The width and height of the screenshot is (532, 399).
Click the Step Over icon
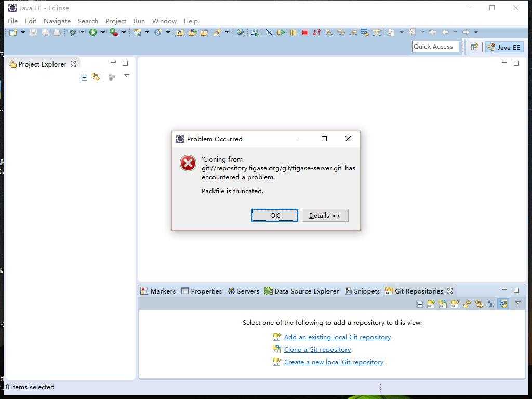point(341,32)
